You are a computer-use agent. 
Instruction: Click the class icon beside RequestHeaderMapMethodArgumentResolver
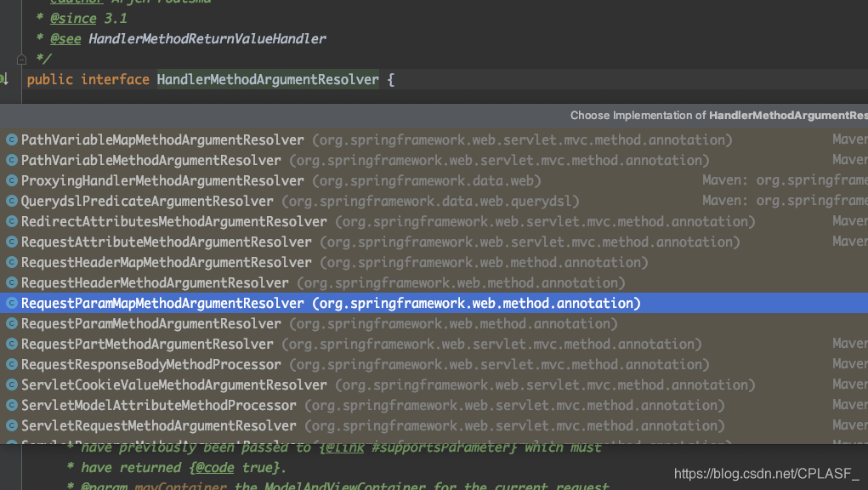(12, 263)
